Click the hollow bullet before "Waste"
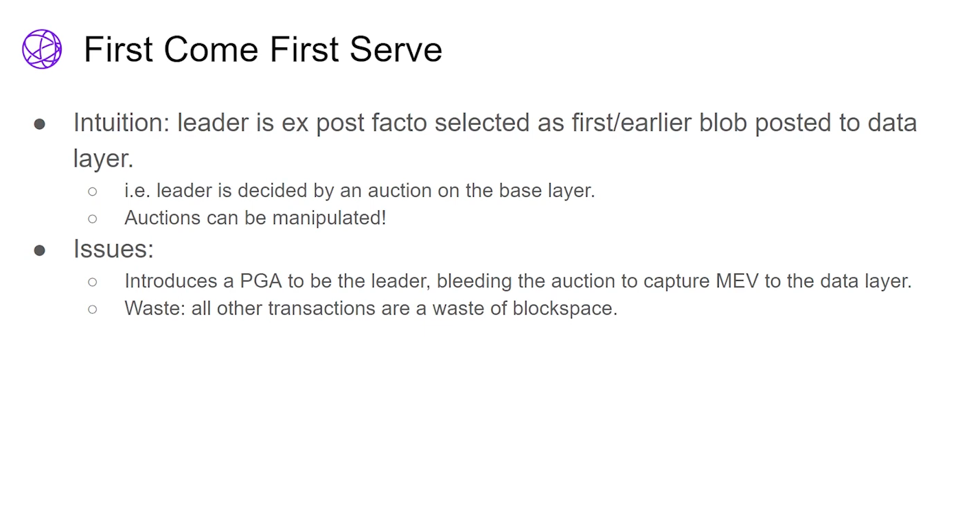 click(x=93, y=309)
